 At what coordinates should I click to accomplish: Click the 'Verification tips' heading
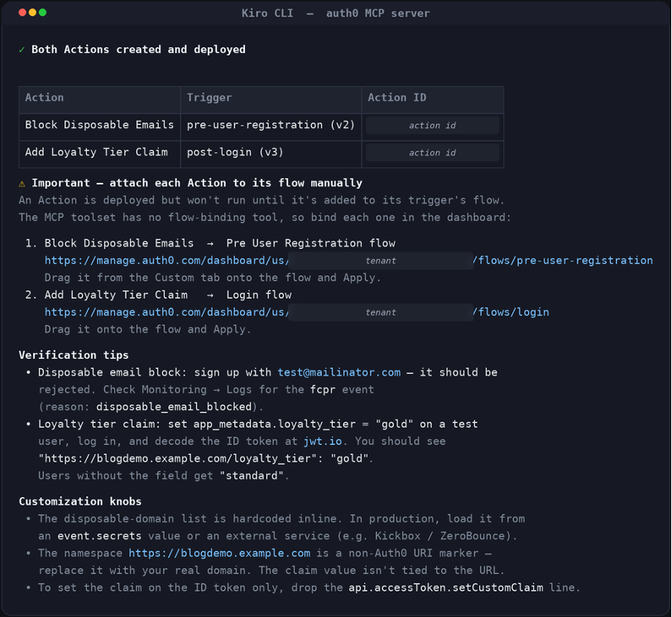(x=74, y=355)
